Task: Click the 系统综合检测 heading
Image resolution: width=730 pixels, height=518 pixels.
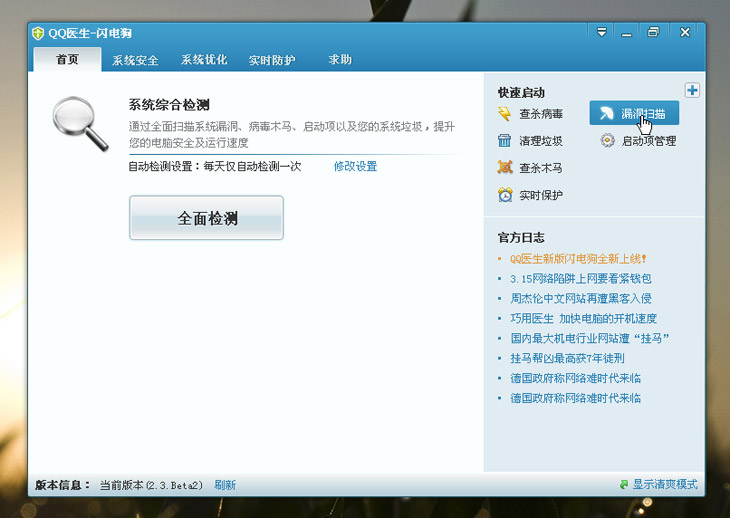Action: pos(169,105)
